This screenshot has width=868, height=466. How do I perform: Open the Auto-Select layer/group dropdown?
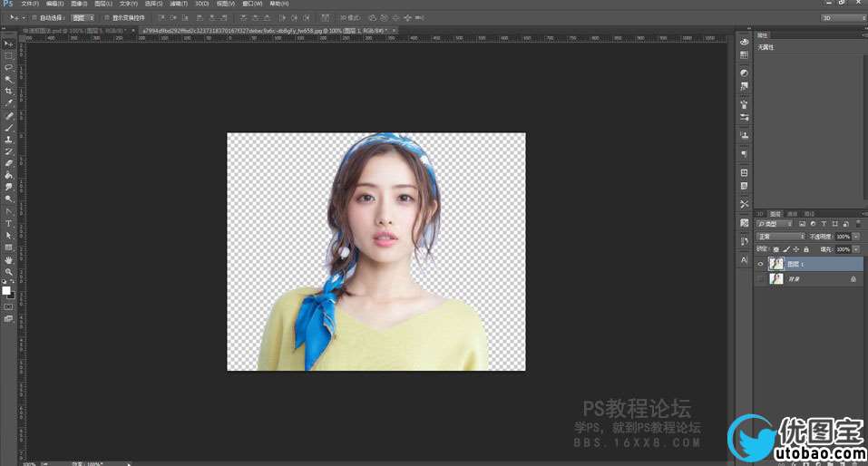coord(83,18)
